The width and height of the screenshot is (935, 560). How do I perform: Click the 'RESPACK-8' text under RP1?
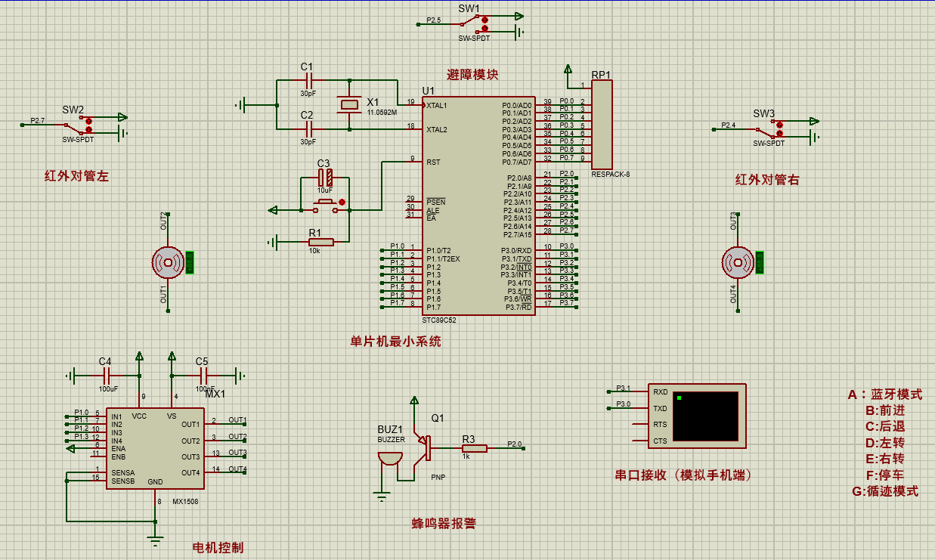point(611,175)
